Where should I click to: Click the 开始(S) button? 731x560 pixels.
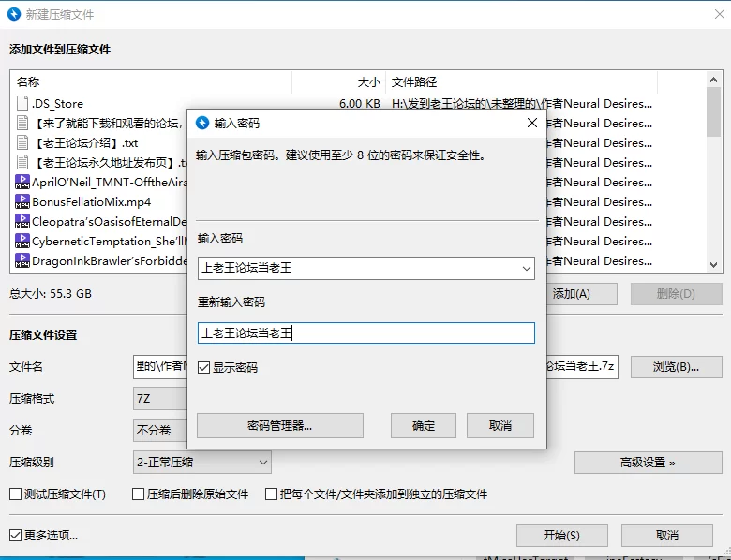[x=561, y=536]
